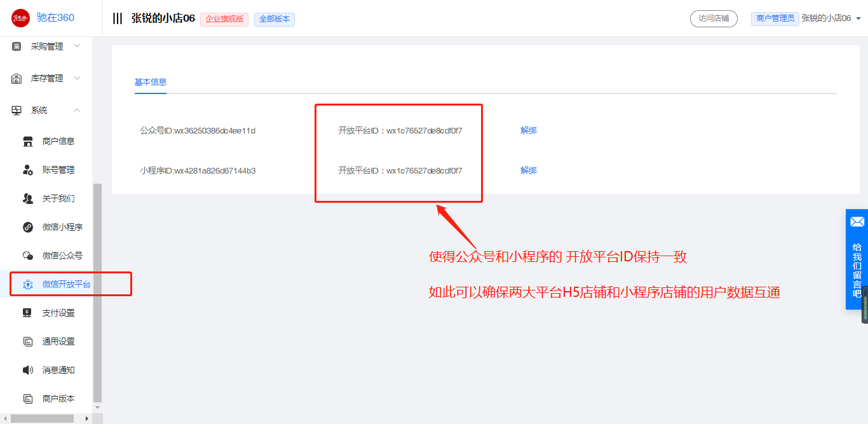Click the 商户信息 shop icon
Viewport: 868px width, 424px height.
[x=28, y=141]
